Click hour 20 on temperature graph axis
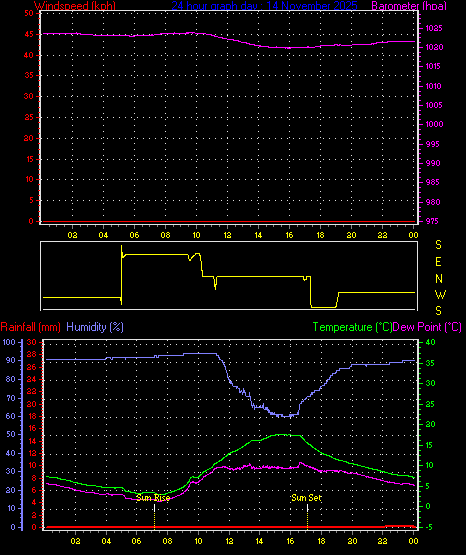Screen dimensions: 466x555 tap(352, 541)
